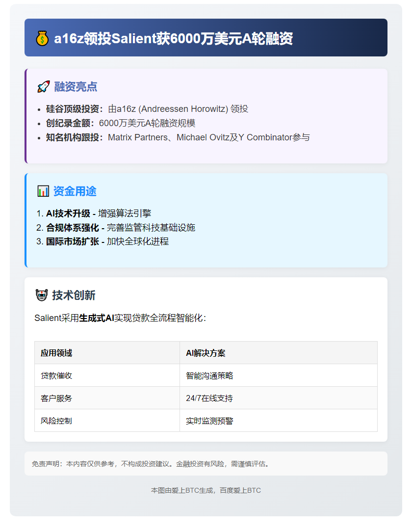Viewport: 412px width, 532px height.
Task: Select the bullet 知名机构跟投 Matrix Partners line
Action: (x=178, y=137)
